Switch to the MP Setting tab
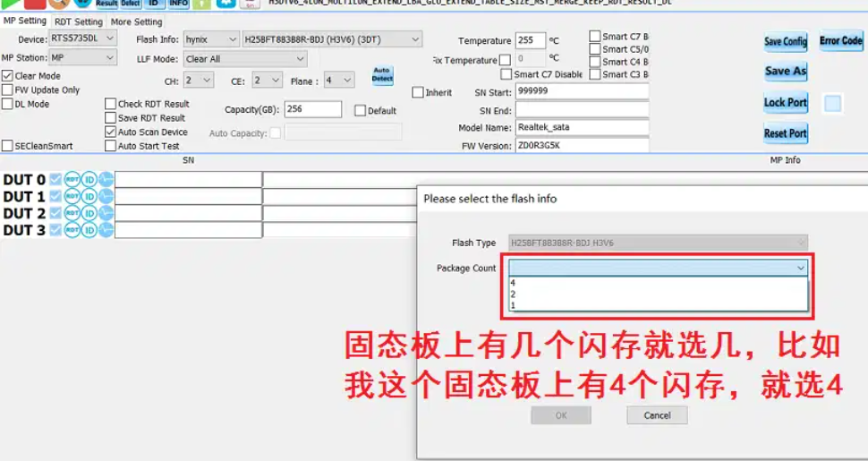868x461 pixels. click(25, 21)
